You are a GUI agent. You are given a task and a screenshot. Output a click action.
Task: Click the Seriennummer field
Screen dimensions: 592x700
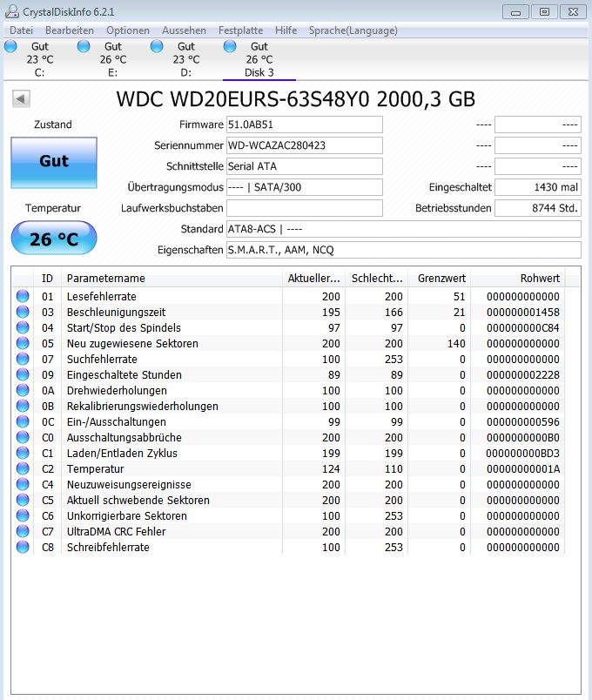[305, 145]
